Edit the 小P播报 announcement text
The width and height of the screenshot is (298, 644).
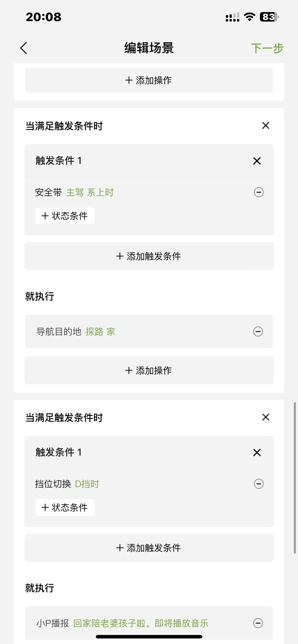[x=141, y=623]
